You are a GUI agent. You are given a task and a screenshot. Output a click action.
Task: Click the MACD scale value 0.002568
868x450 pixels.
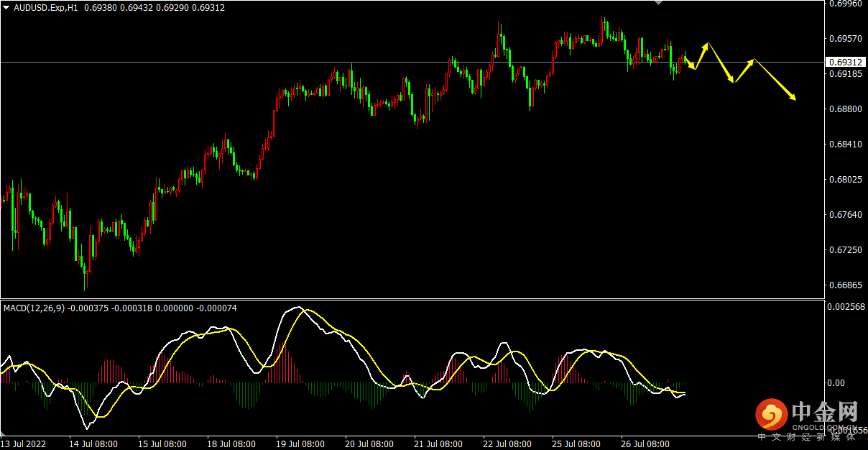click(x=845, y=307)
